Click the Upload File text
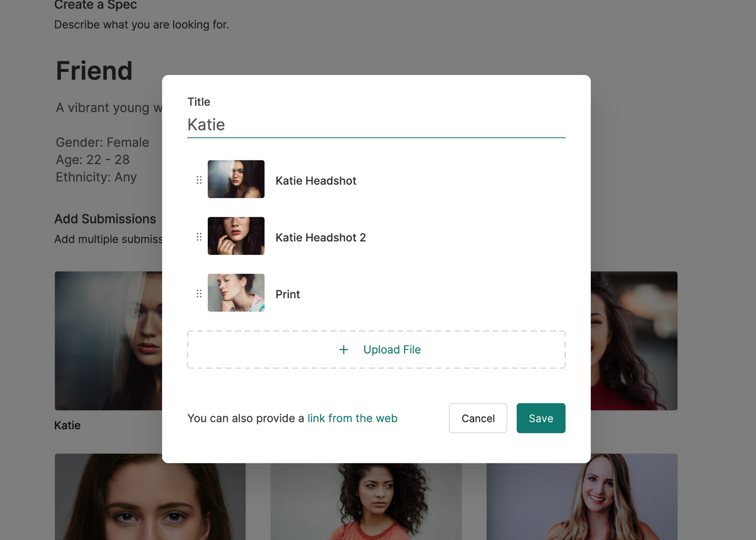 tap(391, 350)
